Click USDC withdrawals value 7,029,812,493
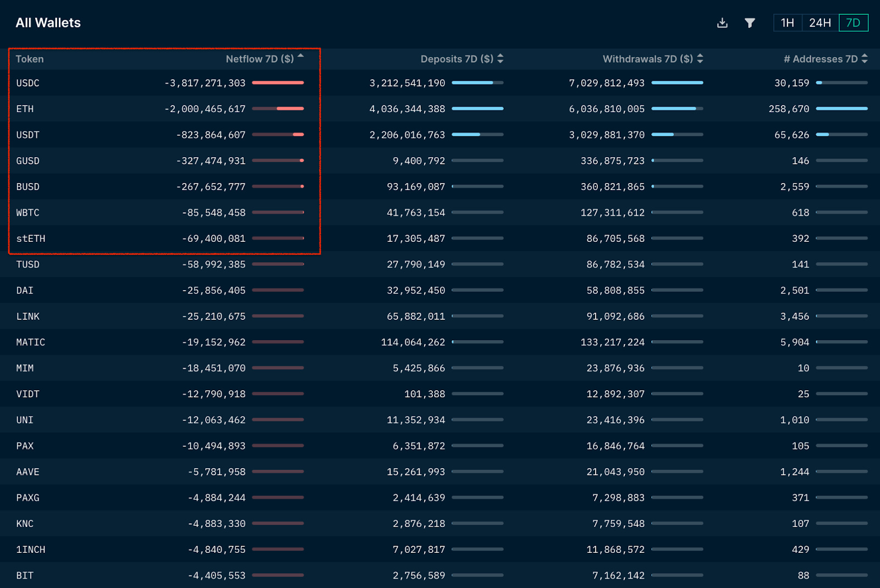This screenshot has width=880, height=588. tap(607, 83)
